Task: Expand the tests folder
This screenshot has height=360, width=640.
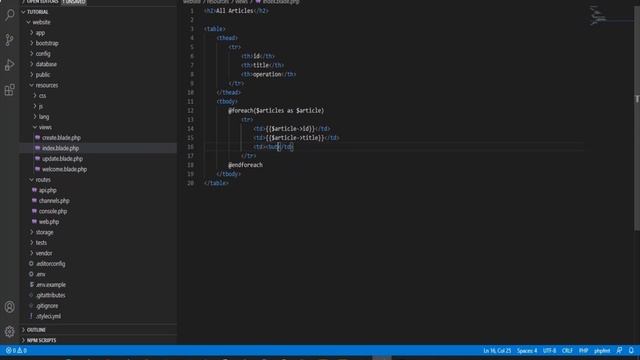Action: tap(41, 243)
